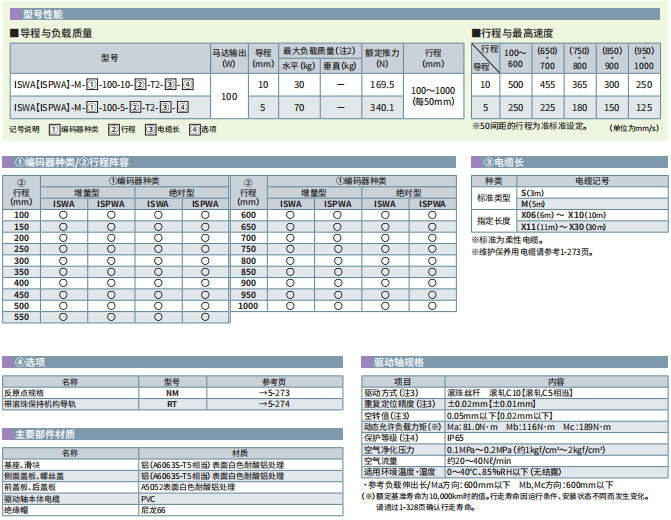Click note about 1-328页 travel life
The image size is (671, 520).
[x=426, y=508]
